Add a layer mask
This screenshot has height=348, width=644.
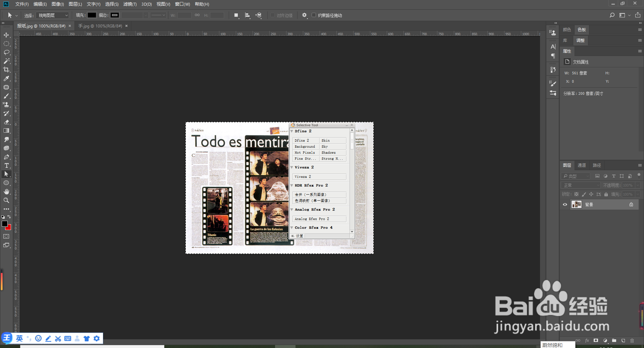point(596,340)
